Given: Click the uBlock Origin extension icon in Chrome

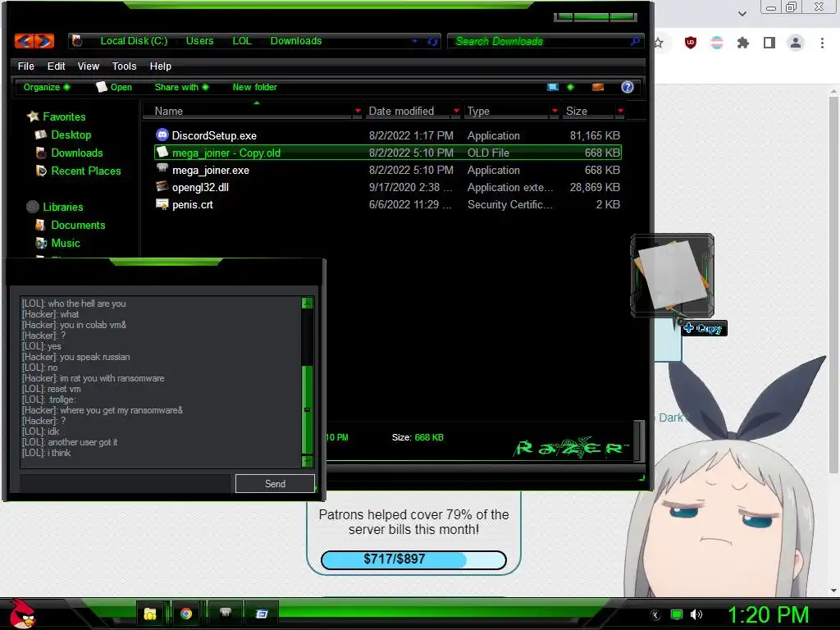Looking at the screenshot, I should [x=691, y=43].
